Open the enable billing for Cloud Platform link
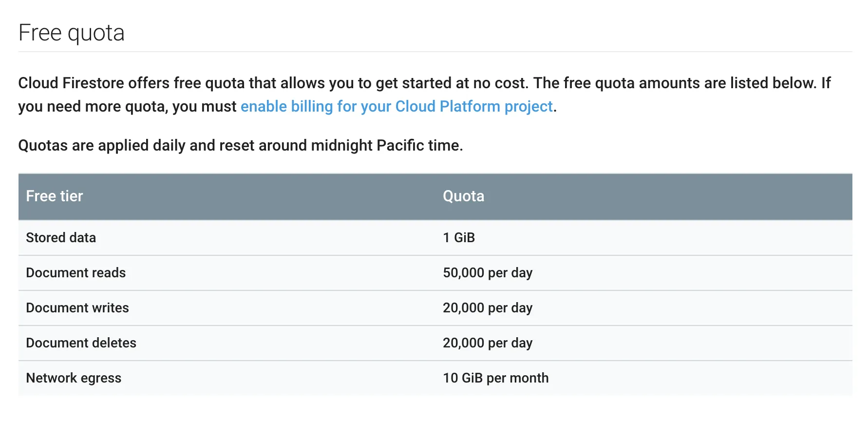Viewport: 868px width, 422px height. point(396,106)
